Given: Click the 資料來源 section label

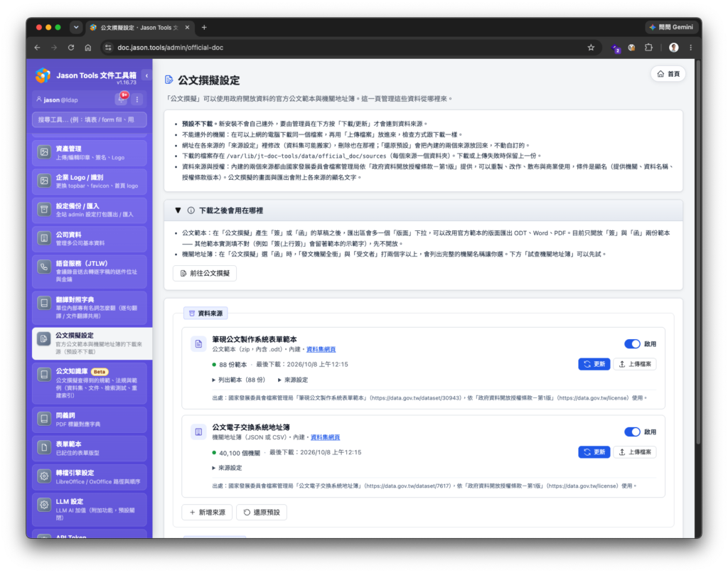Looking at the screenshot, I should click(x=205, y=314).
